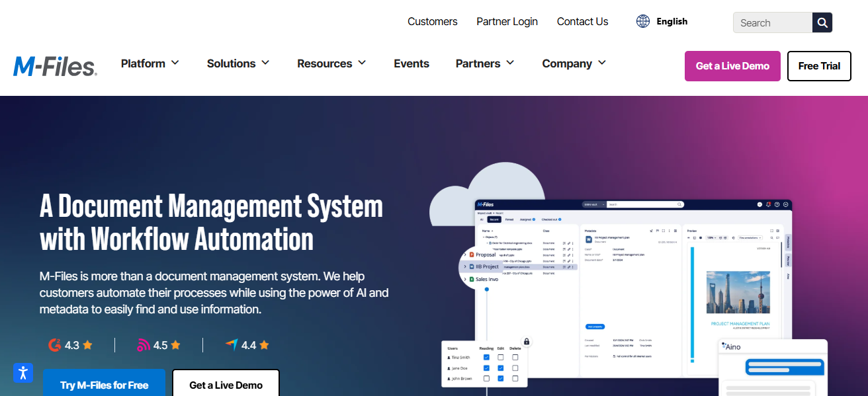
Task: Toggle Reading checkbox for John Brown
Action: click(486, 378)
